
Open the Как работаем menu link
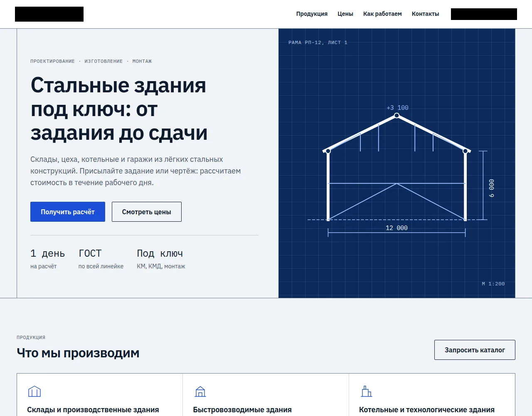pos(382,14)
